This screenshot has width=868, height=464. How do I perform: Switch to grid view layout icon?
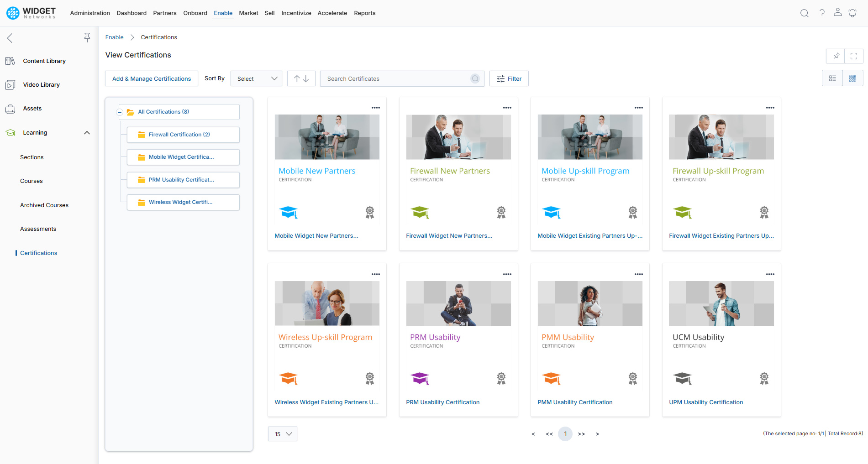tap(852, 78)
